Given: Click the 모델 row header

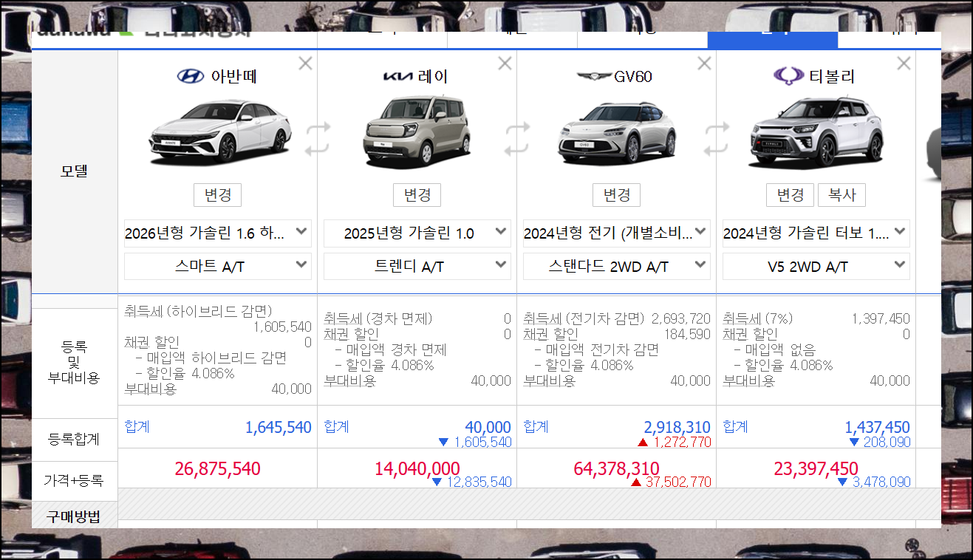Looking at the screenshot, I should pyautogui.click(x=75, y=171).
